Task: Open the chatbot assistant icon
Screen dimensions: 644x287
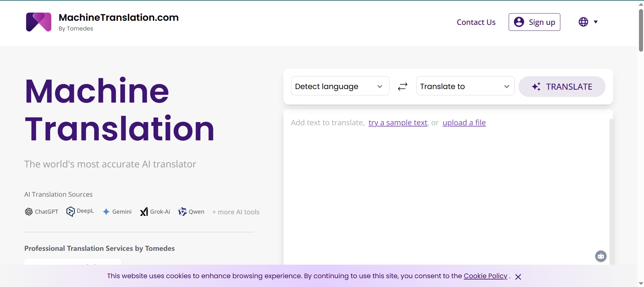Action: pyautogui.click(x=601, y=256)
